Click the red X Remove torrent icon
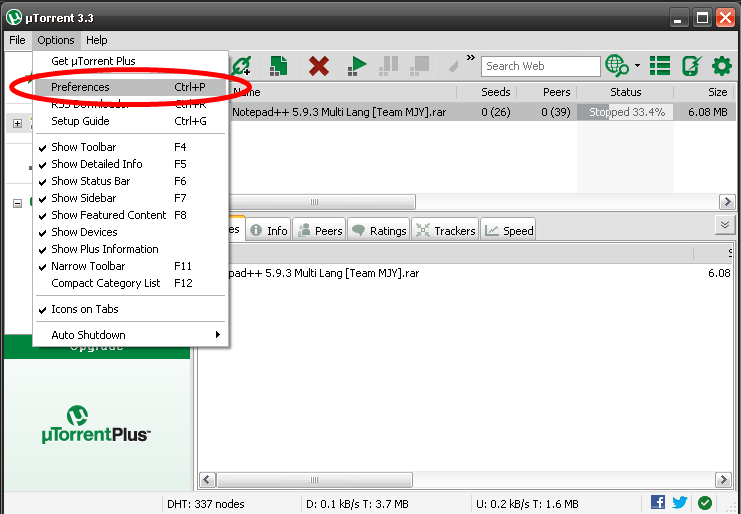The image size is (741, 514). pyautogui.click(x=319, y=66)
